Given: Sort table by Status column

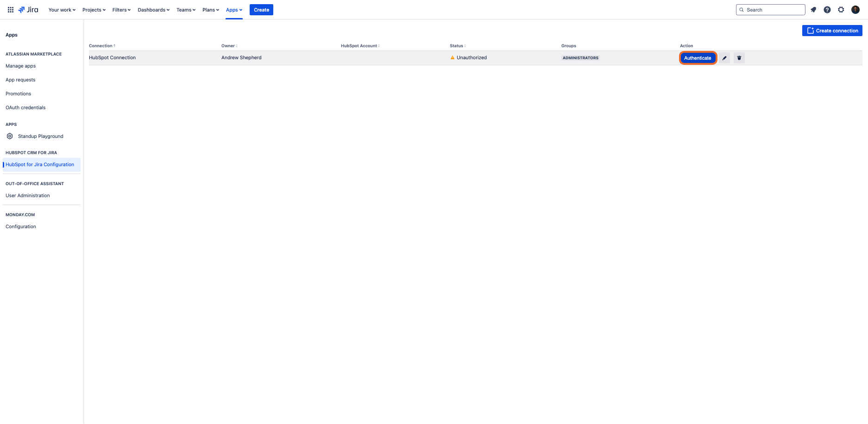Looking at the screenshot, I should coord(458,46).
